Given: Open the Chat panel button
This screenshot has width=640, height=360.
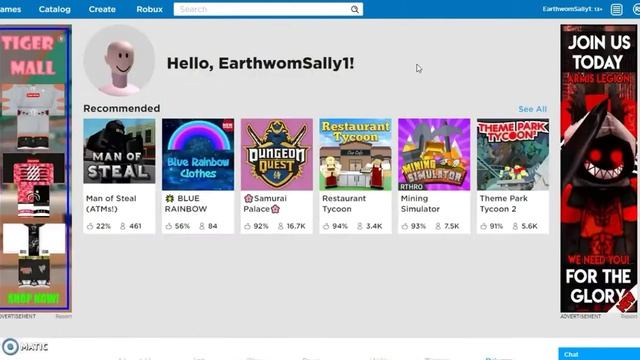Looking at the screenshot, I should (x=599, y=354).
